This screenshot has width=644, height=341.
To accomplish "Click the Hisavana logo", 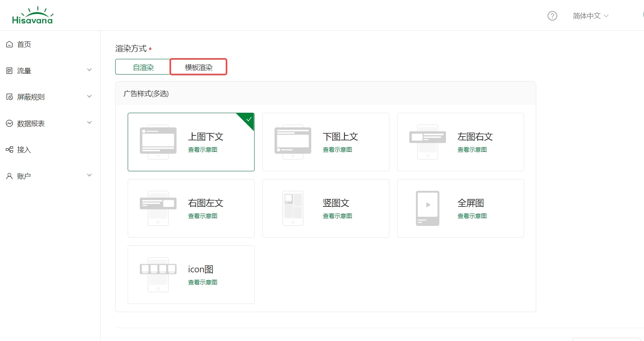I will pos(32,16).
